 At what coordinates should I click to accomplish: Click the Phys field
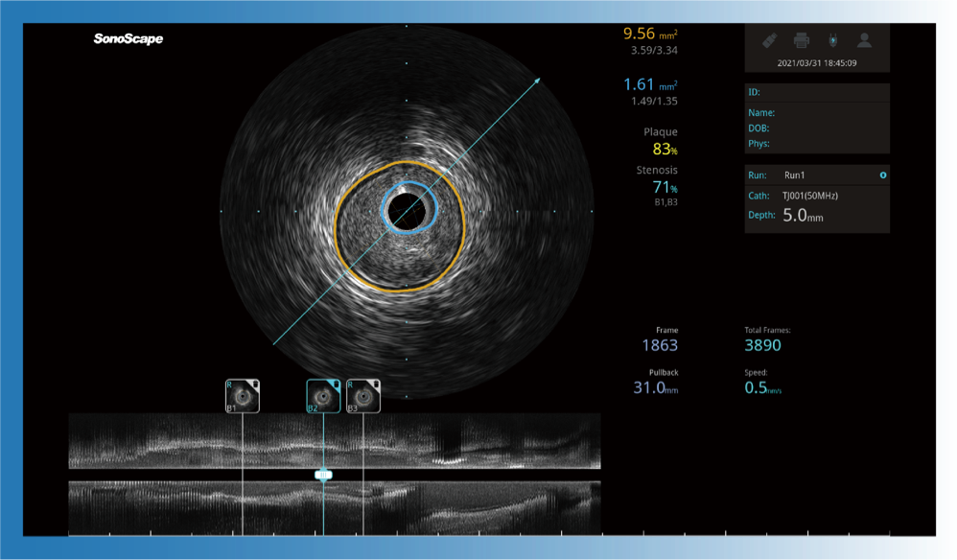pos(817,144)
